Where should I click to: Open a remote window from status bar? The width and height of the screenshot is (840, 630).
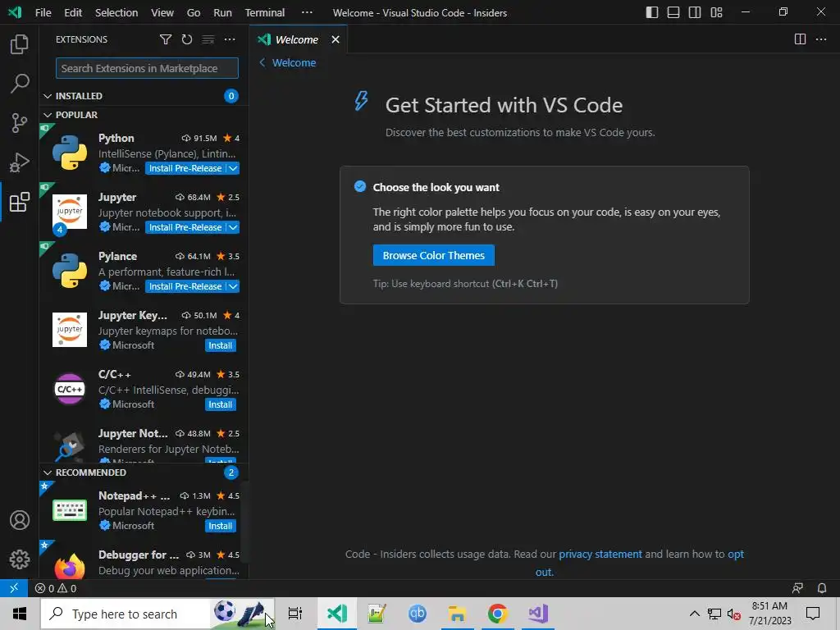(x=14, y=587)
